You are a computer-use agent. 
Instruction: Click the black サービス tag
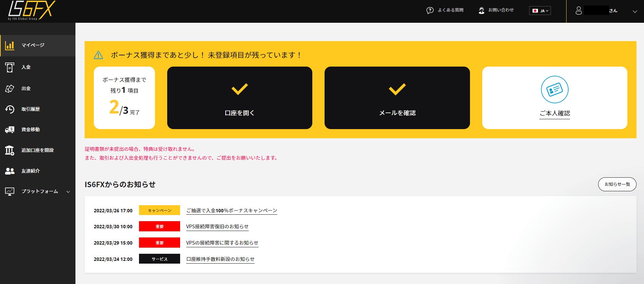[159, 259]
